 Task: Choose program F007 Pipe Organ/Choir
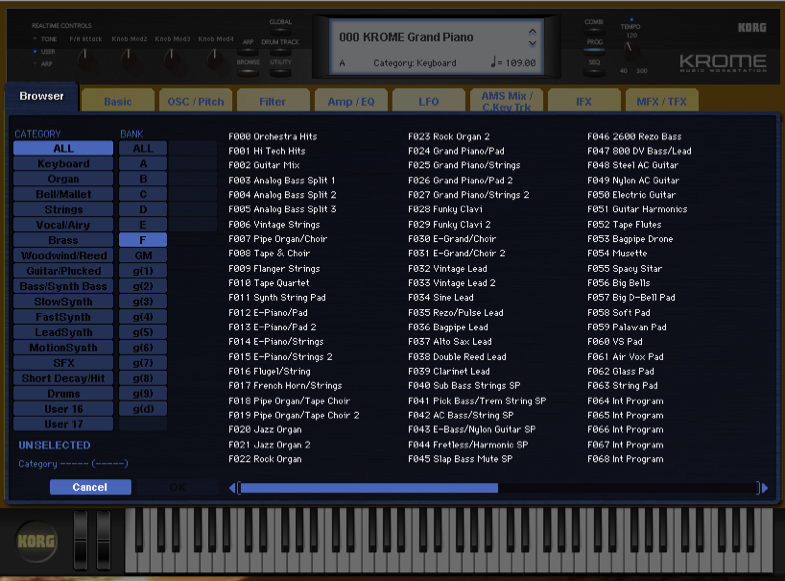tap(277, 239)
